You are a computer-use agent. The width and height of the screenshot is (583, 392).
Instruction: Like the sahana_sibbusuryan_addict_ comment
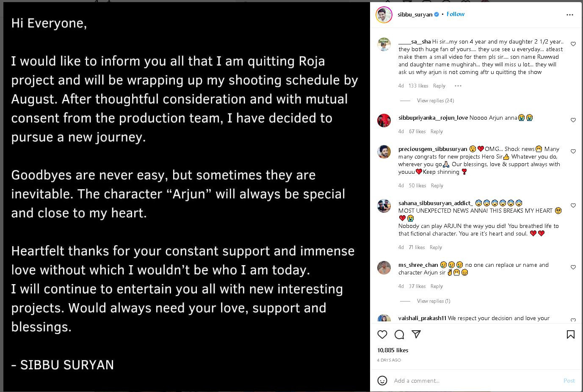573,206
